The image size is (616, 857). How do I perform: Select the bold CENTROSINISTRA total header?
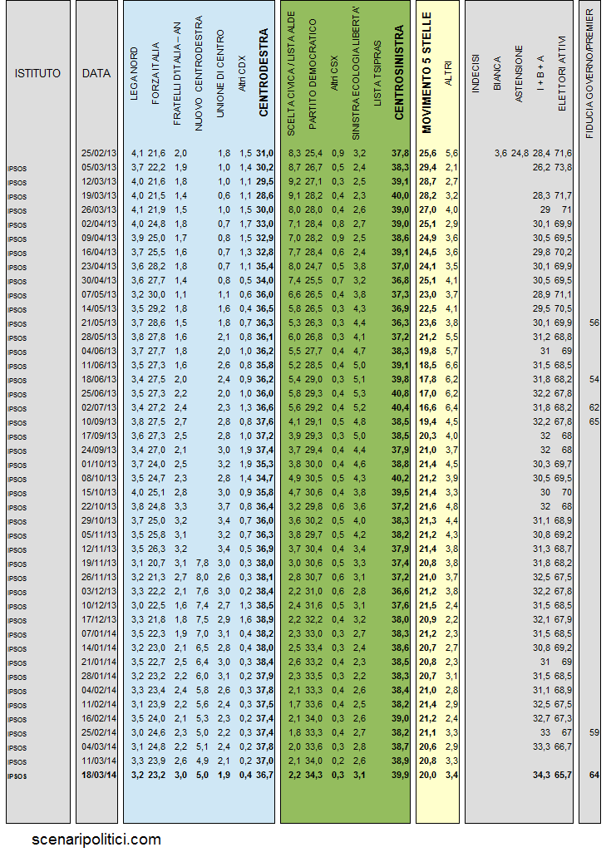pyautogui.click(x=399, y=72)
